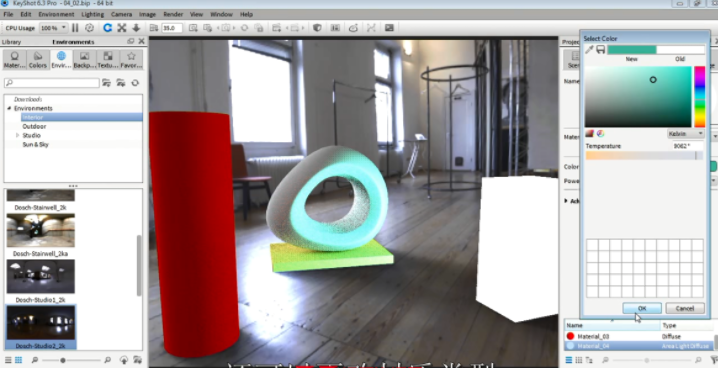Toggle list view at library bottom
718x368 pixels.
click(x=8, y=360)
